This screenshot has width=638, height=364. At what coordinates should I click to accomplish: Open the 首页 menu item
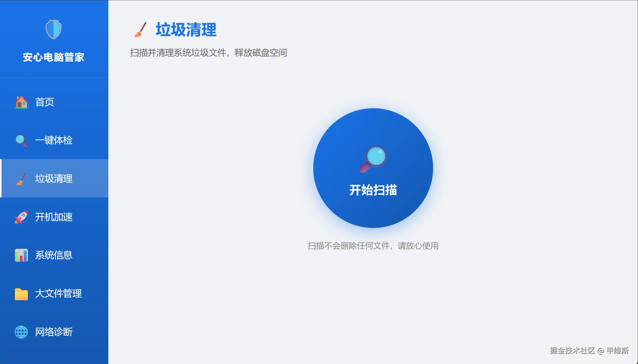coord(44,102)
